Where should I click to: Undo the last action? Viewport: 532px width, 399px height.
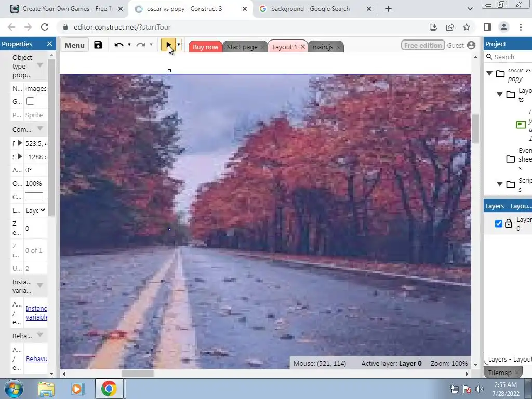coord(119,45)
